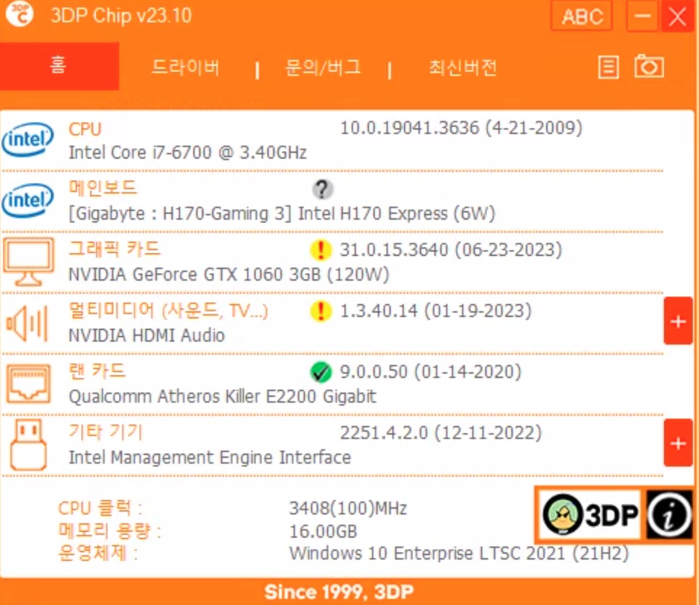Select NVIDIA HDMI Audio text

pyautogui.click(x=146, y=335)
